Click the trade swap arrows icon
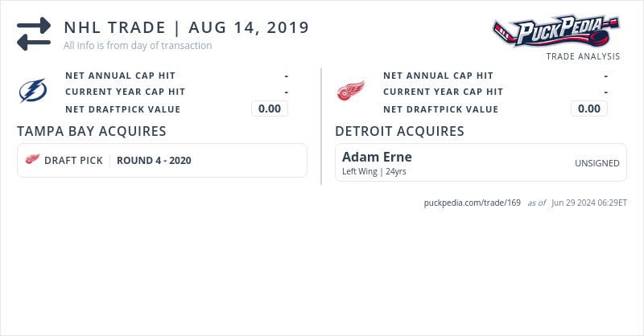Screen dimensions: 644x336 pyautogui.click(x=34, y=34)
